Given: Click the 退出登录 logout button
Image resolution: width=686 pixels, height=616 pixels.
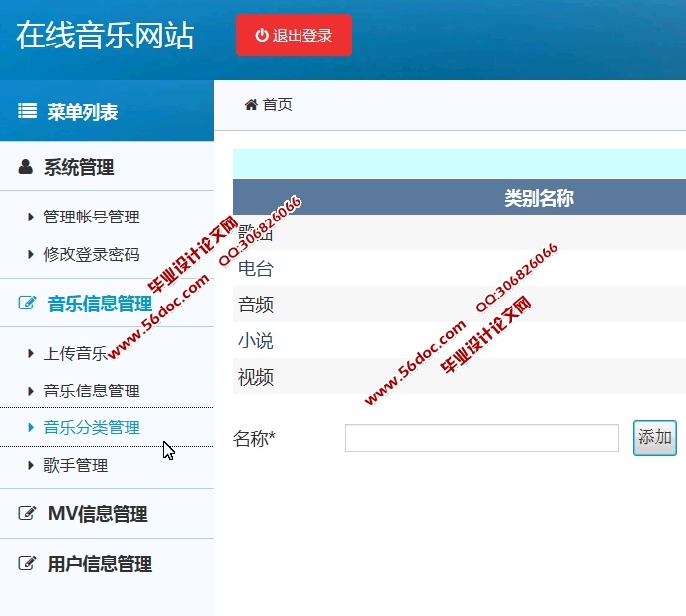Looking at the screenshot, I should pyautogui.click(x=294, y=35).
